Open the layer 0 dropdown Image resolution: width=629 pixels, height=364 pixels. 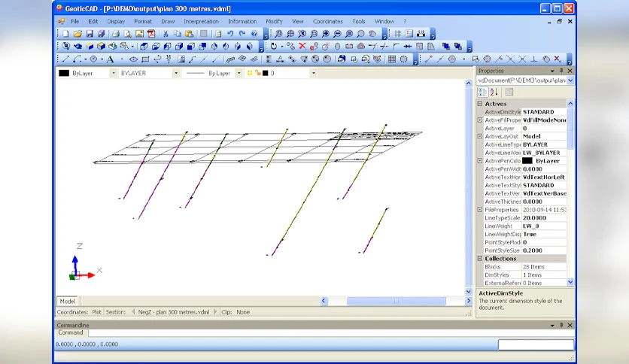click(x=314, y=73)
